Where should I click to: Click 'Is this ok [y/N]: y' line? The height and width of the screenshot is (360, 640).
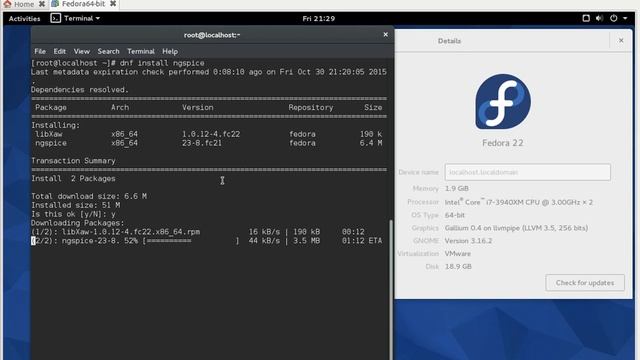(x=73, y=214)
